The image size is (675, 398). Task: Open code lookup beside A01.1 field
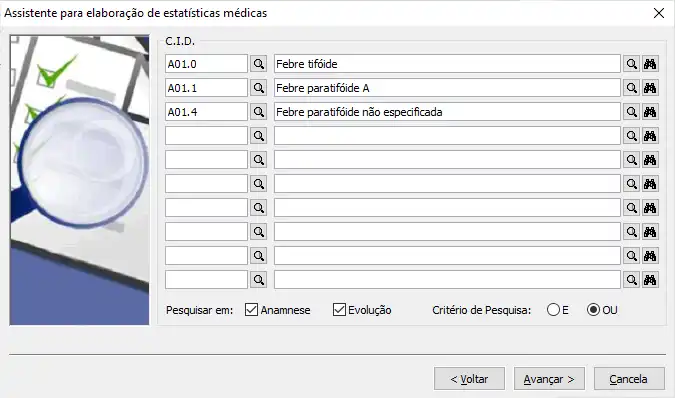tap(258, 88)
